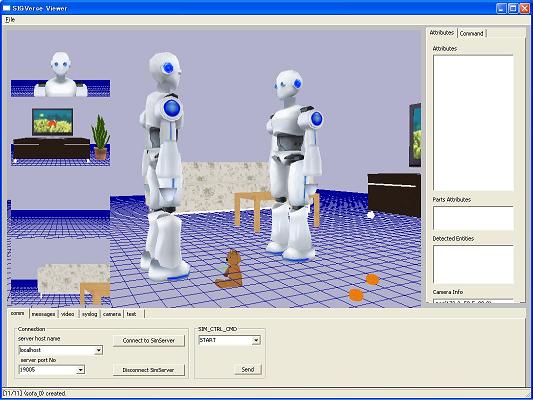
Task: Open the messages tab
Action: coord(43,314)
